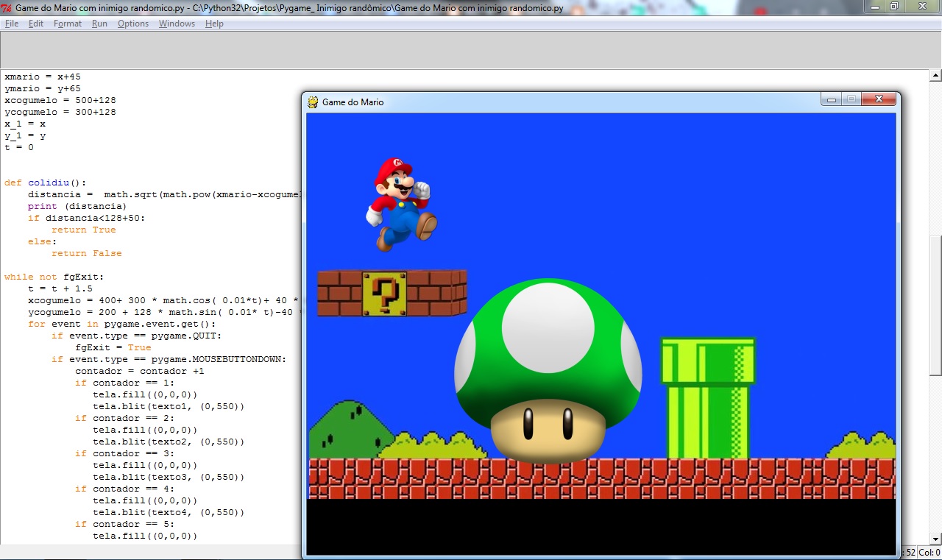Screen dimensions: 942x560
Task: Click the line 'xcogumelo = 500+128'
Action: (60, 100)
